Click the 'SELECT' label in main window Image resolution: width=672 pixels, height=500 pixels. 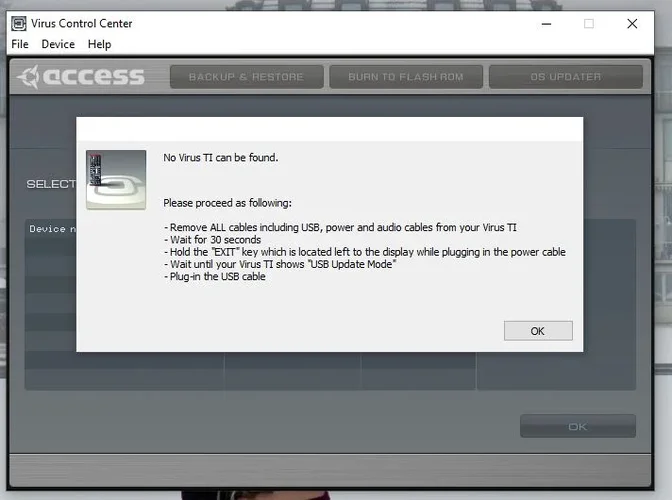[x=51, y=184]
